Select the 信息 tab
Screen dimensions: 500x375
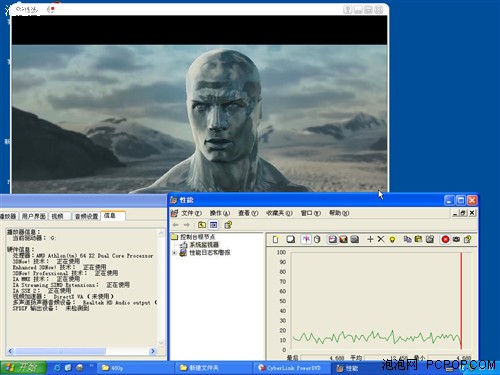click(x=113, y=216)
